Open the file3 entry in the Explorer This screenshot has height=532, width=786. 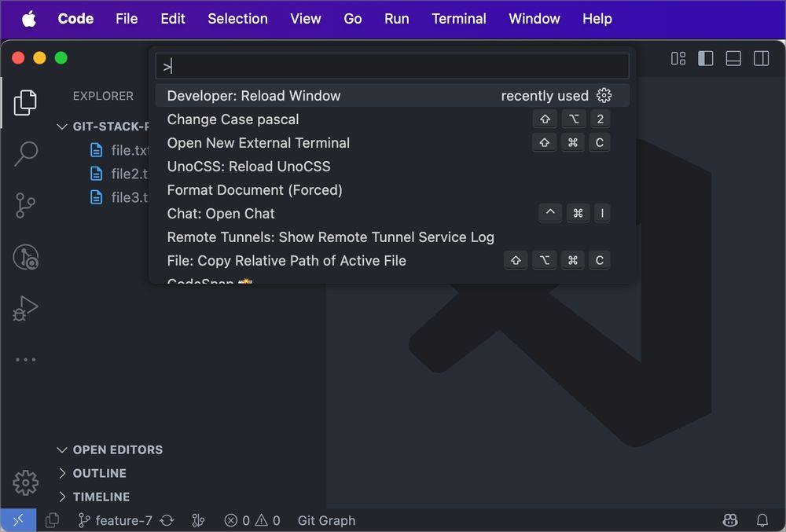[119, 197]
